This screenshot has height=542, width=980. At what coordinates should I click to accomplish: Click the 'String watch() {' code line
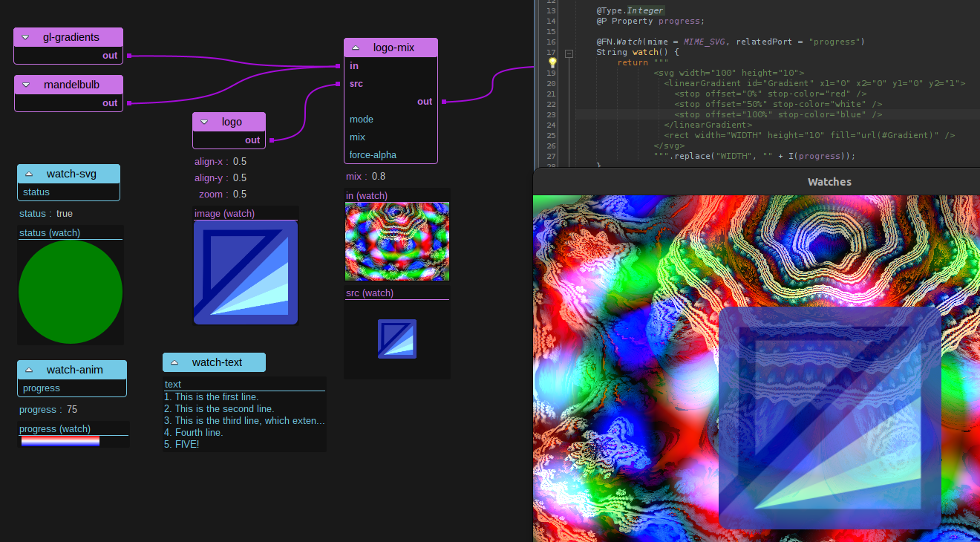click(638, 52)
